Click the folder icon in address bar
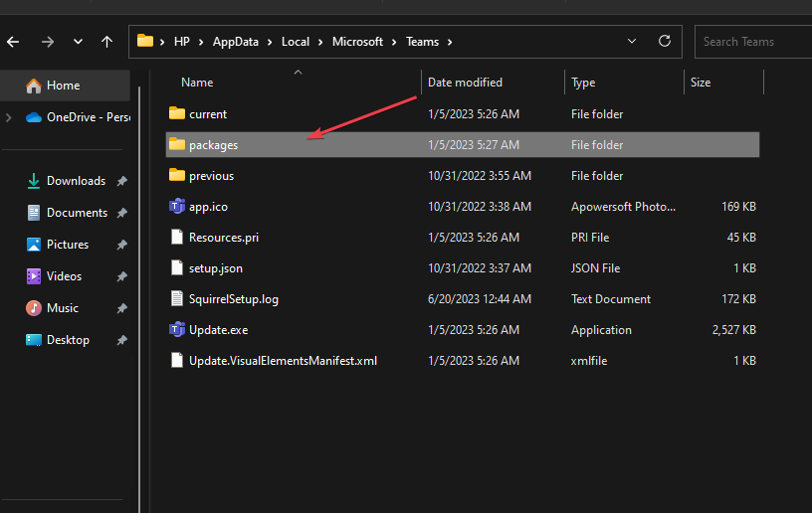 coord(145,41)
